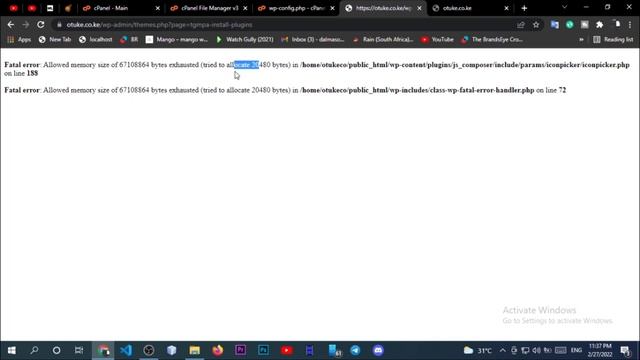
Task: Open the Chrome three-dot menu
Action: coord(630,25)
